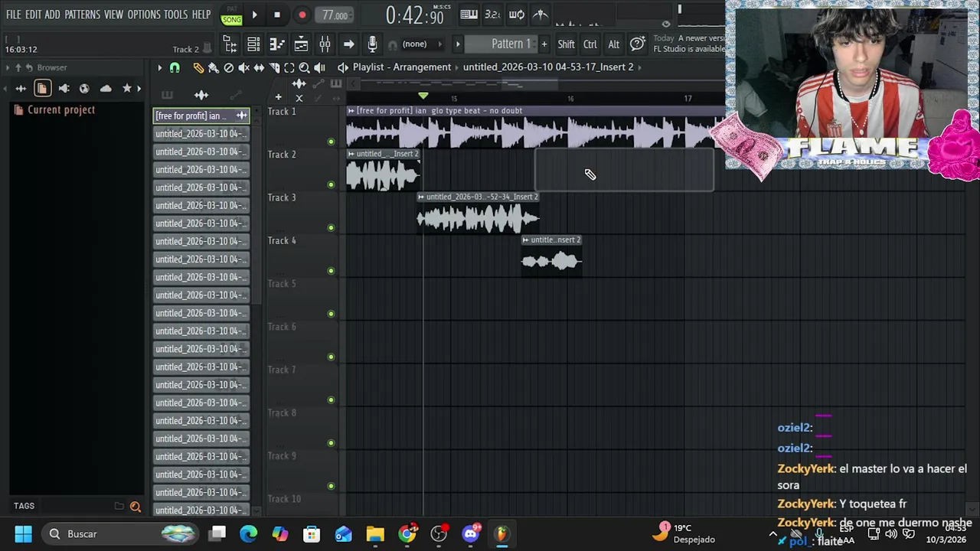Open the FILE menu
The height and width of the screenshot is (551, 980).
coord(13,15)
